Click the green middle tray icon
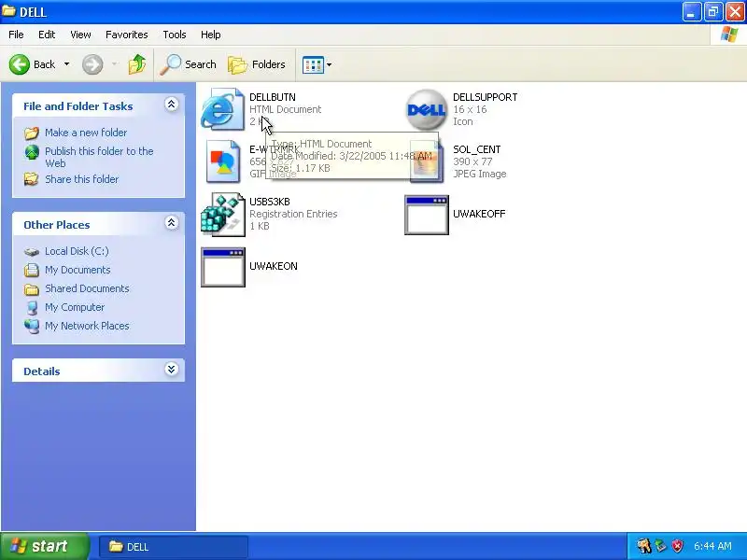This screenshot has width=747, height=560. (x=661, y=546)
